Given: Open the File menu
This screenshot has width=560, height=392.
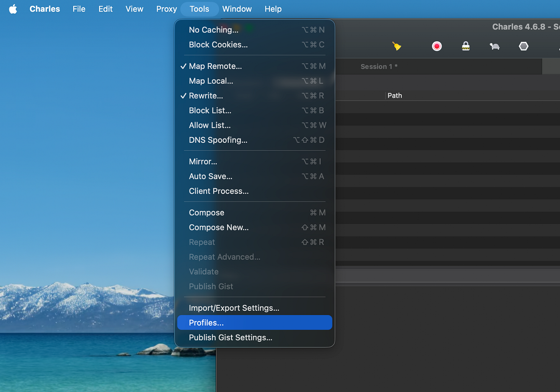Looking at the screenshot, I should click(x=79, y=9).
